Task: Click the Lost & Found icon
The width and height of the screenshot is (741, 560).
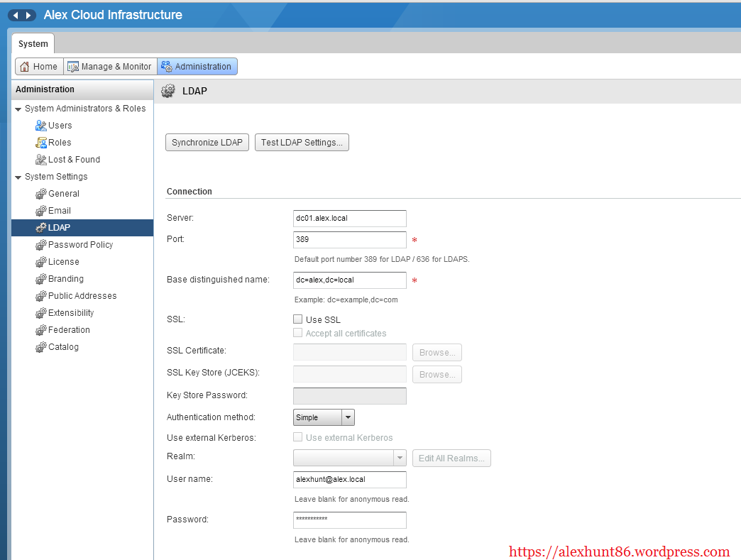Action: coord(41,160)
